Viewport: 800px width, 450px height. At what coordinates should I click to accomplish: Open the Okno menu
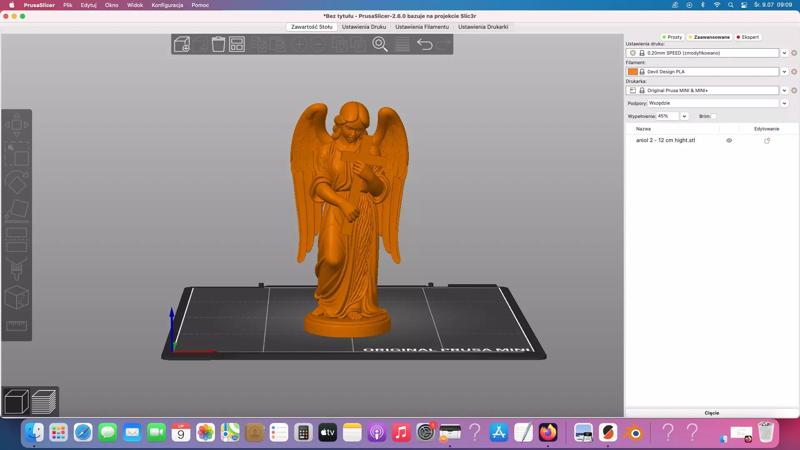pyautogui.click(x=111, y=5)
